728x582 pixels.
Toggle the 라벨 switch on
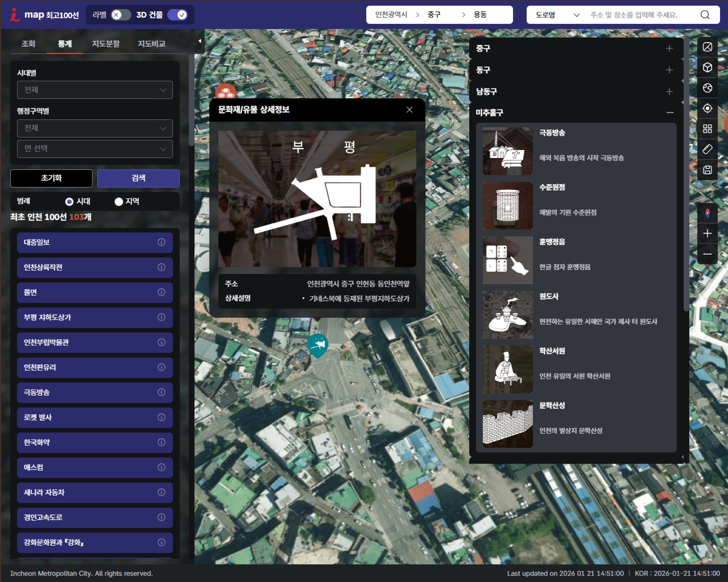[x=121, y=15]
